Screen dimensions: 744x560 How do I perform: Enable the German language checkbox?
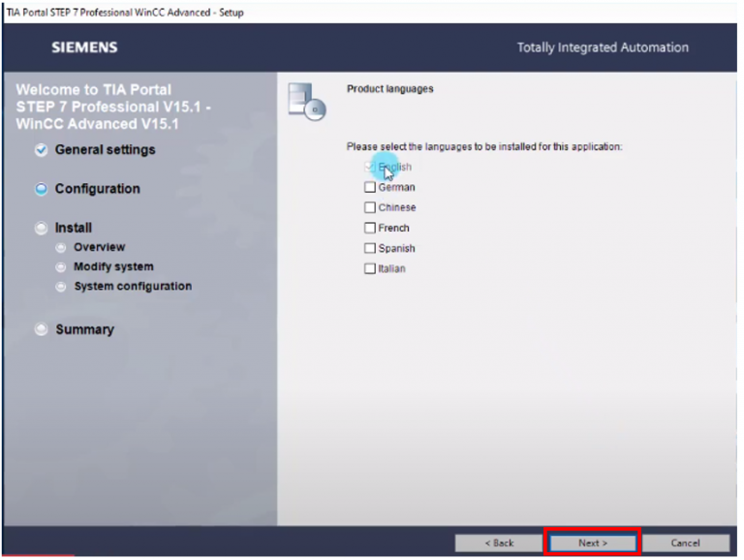click(369, 187)
